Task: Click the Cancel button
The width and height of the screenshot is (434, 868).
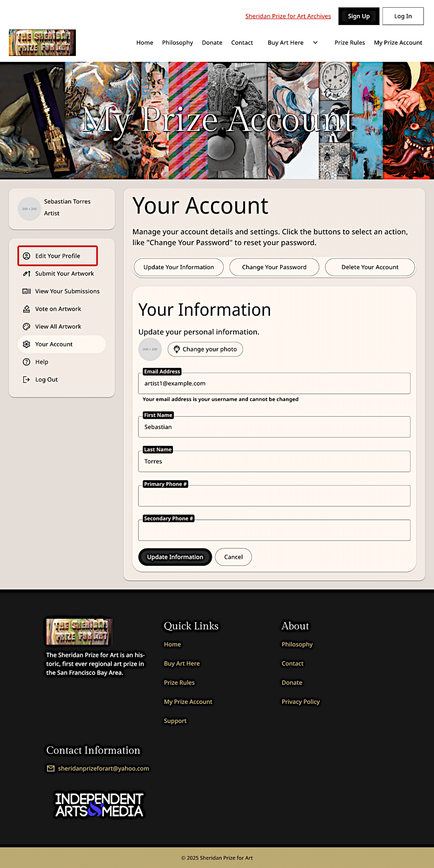Action: 234,557
